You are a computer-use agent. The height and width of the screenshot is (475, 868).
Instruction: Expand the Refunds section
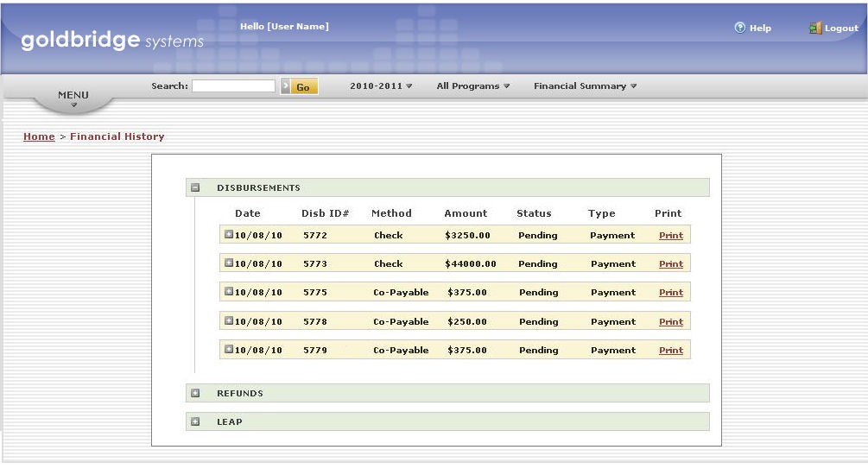(x=195, y=393)
